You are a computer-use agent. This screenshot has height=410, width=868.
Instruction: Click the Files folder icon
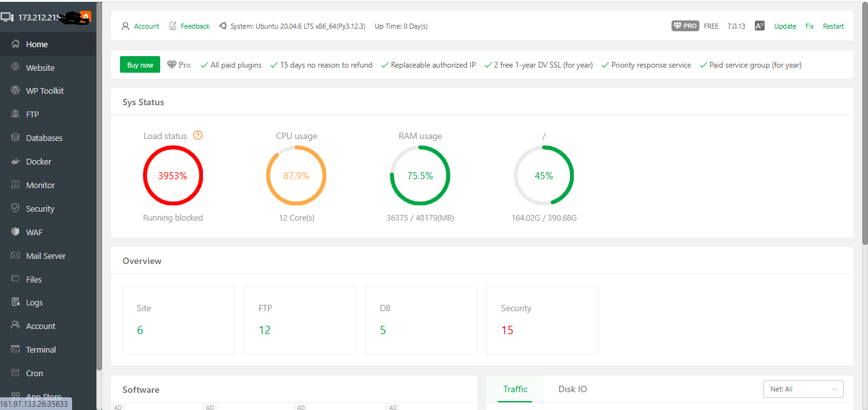point(15,279)
